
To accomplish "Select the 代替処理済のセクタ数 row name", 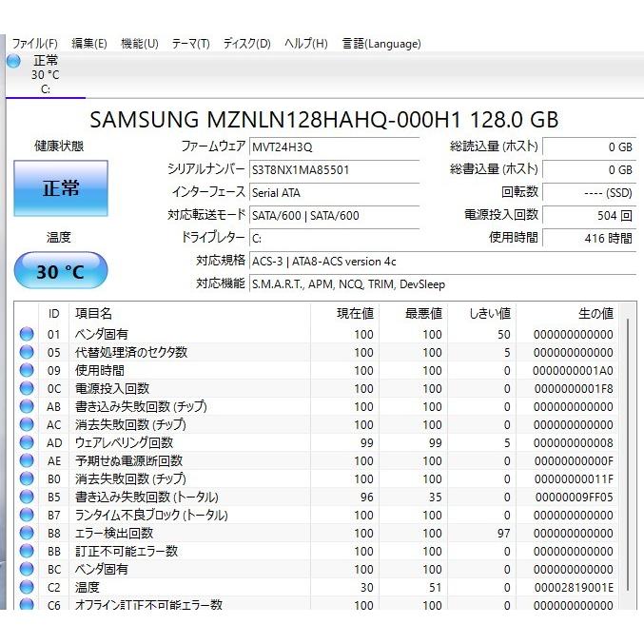I will pyautogui.click(x=131, y=352).
